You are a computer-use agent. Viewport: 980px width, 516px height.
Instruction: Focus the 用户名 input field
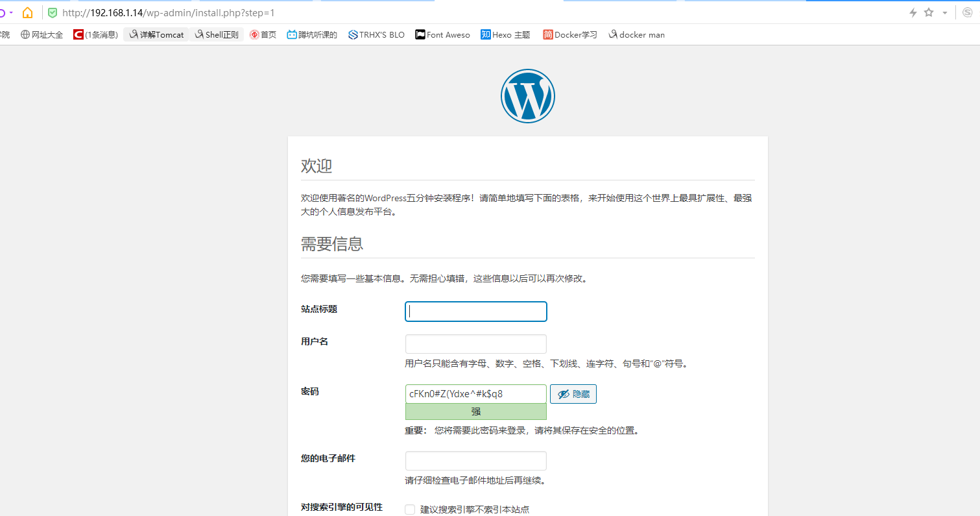tap(476, 344)
